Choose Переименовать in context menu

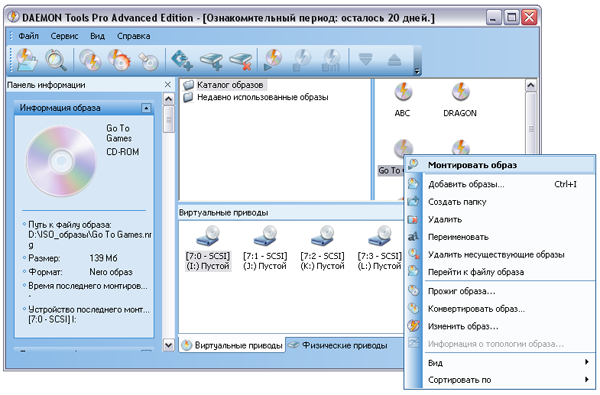pyautogui.click(x=500, y=237)
